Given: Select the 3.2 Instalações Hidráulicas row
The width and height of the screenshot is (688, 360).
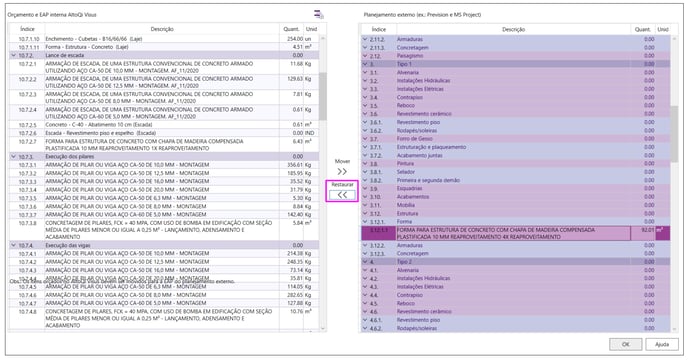Looking at the screenshot, I should (516, 81).
